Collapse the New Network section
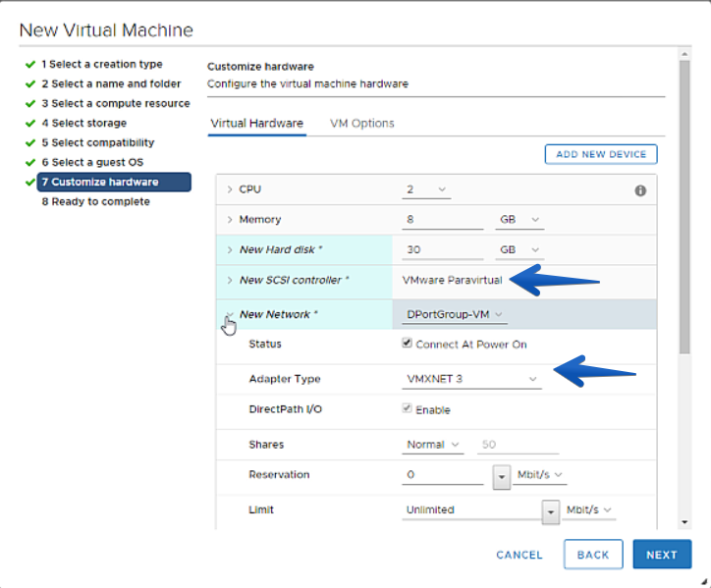The height and width of the screenshot is (588, 711). [x=230, y=314]
